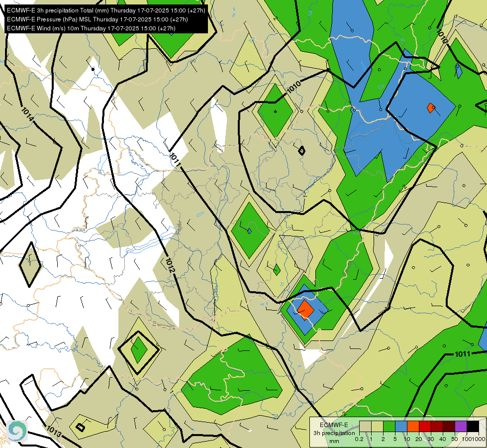Select the orange 10–20 mm legend swatch

[413, 427]
